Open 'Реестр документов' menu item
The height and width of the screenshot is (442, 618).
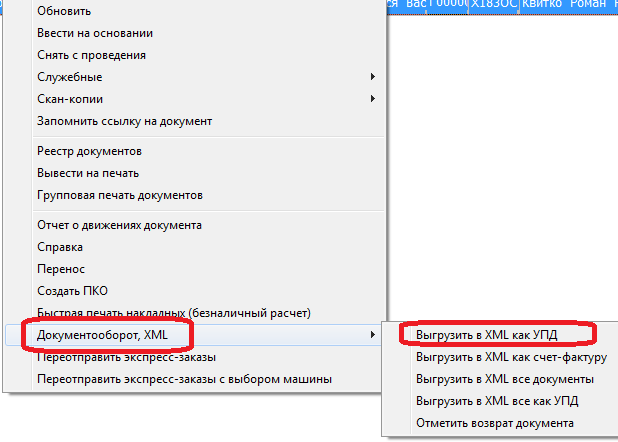(89, 151)
